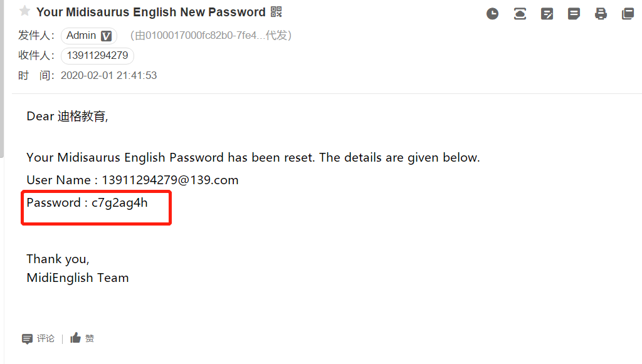This screenshot has width=642, height=364.
Task: Click the 评论 comment button
Action: (38, 339)
